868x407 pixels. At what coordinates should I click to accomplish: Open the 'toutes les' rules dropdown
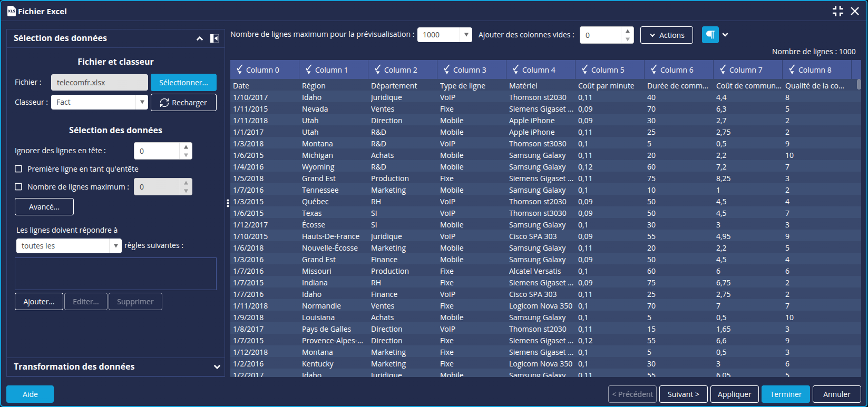[116, 246]
